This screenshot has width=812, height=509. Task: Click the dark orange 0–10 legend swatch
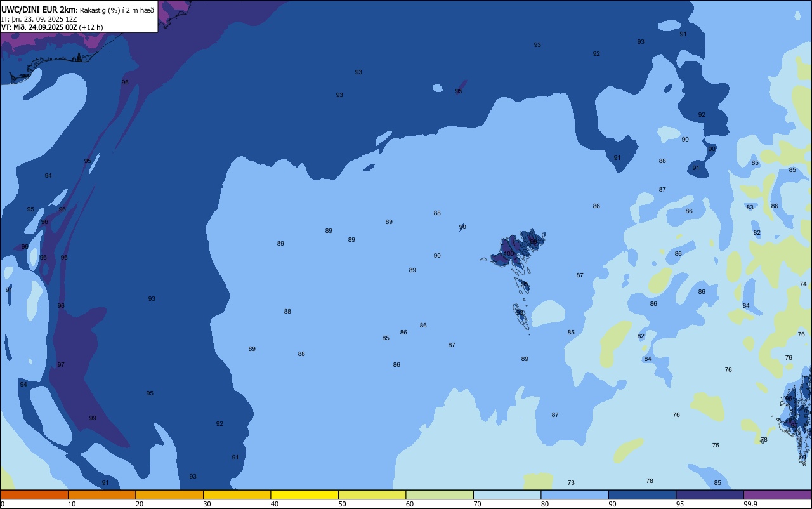[x=34, y=494]
